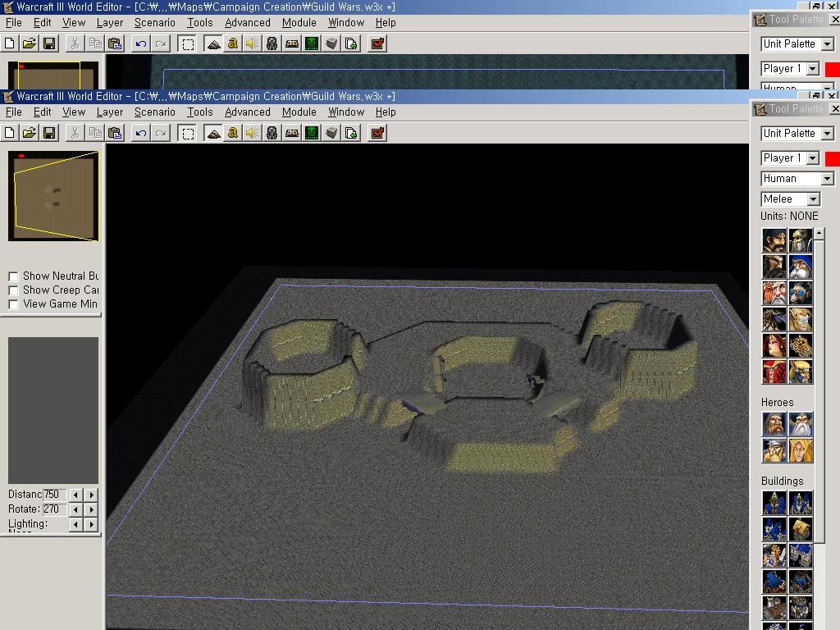Screen dimensions: 840x630
Task: Open Melee dropdown in Tool Palette
Action: [x=813, y=199]
